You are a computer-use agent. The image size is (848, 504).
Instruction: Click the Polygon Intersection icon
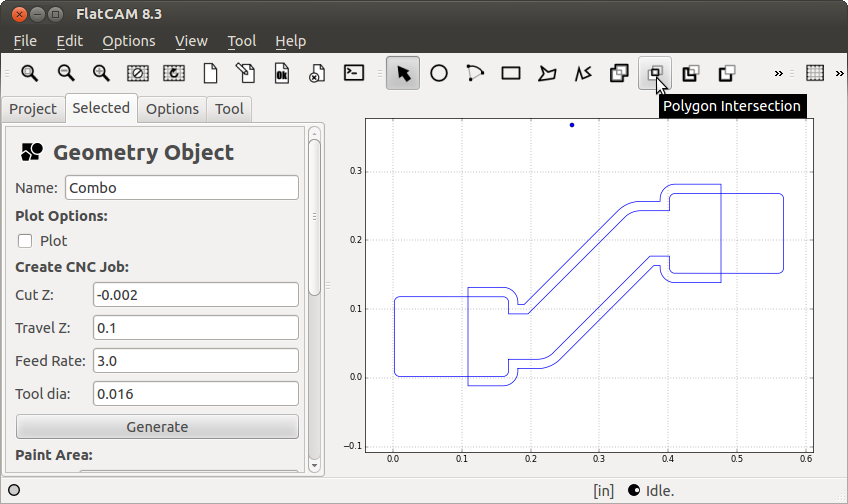click(655, 73)
